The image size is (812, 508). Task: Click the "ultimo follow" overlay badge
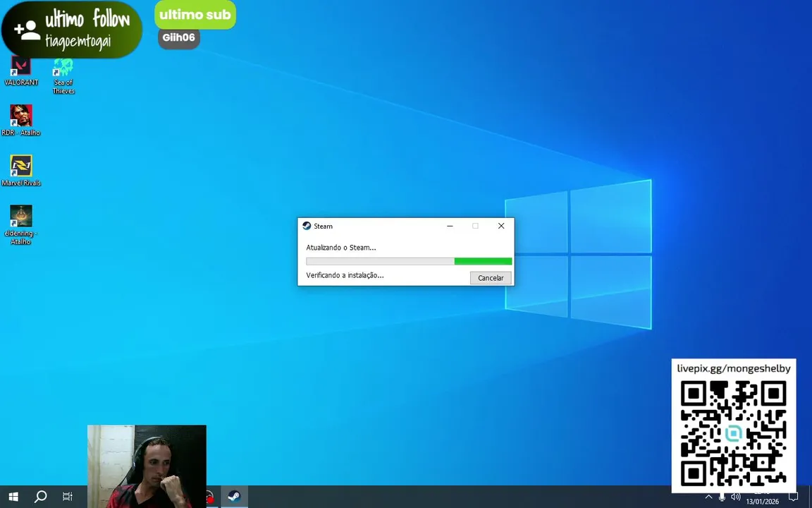(71, 29)
